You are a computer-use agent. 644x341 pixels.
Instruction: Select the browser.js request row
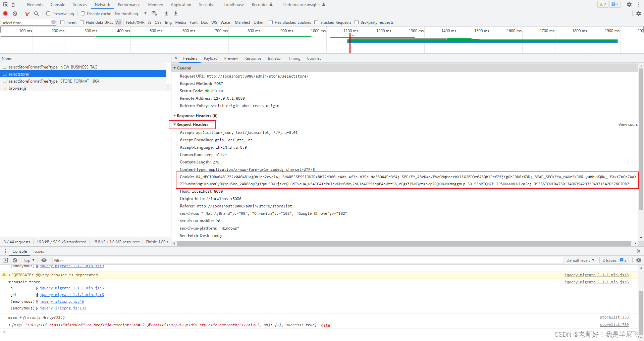(x=83, y=88)
